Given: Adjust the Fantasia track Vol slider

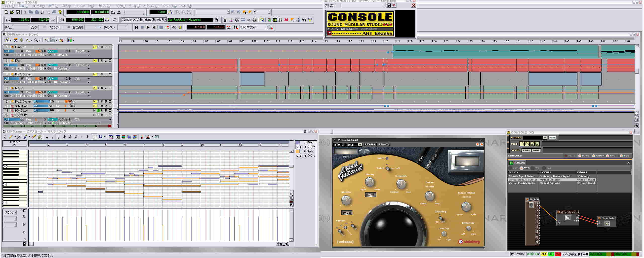Looking at the screenshot, I should [x=15, y=51].
